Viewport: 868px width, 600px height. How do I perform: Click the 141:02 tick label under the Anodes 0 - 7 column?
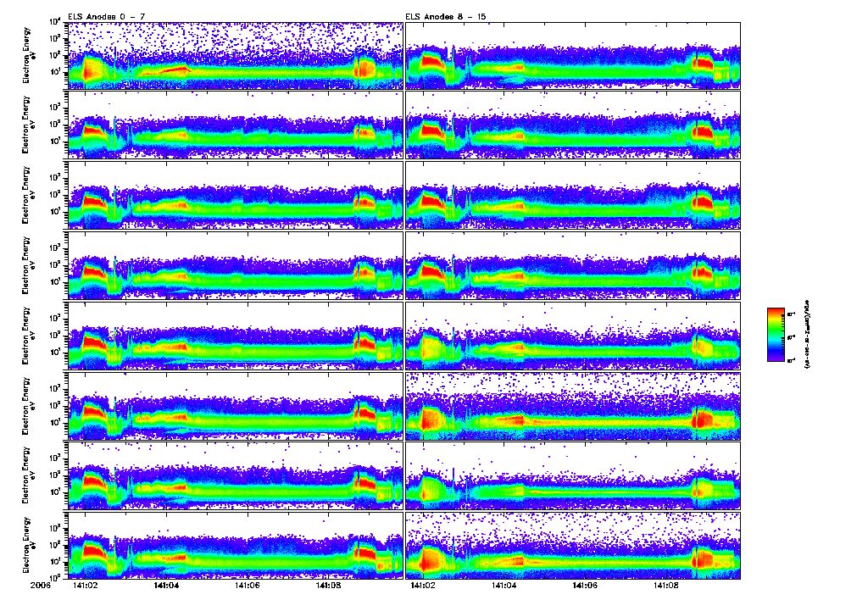(x=86, y=585)
